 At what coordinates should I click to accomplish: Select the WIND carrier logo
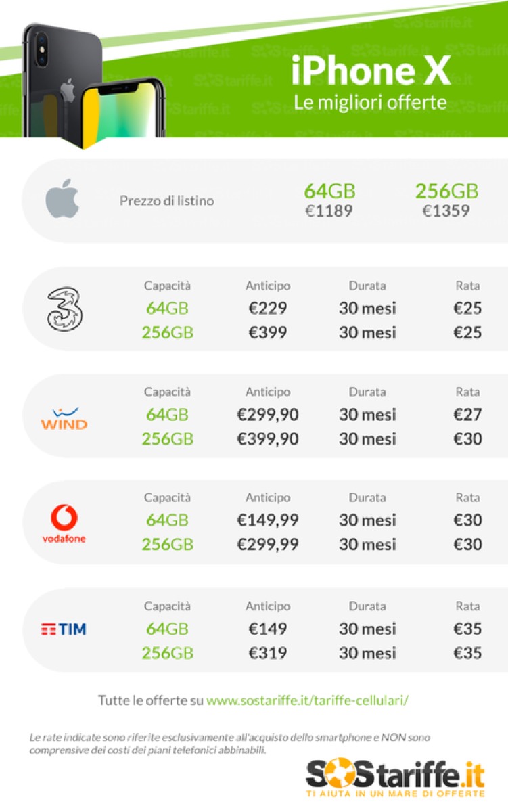[x=64, y=419]
